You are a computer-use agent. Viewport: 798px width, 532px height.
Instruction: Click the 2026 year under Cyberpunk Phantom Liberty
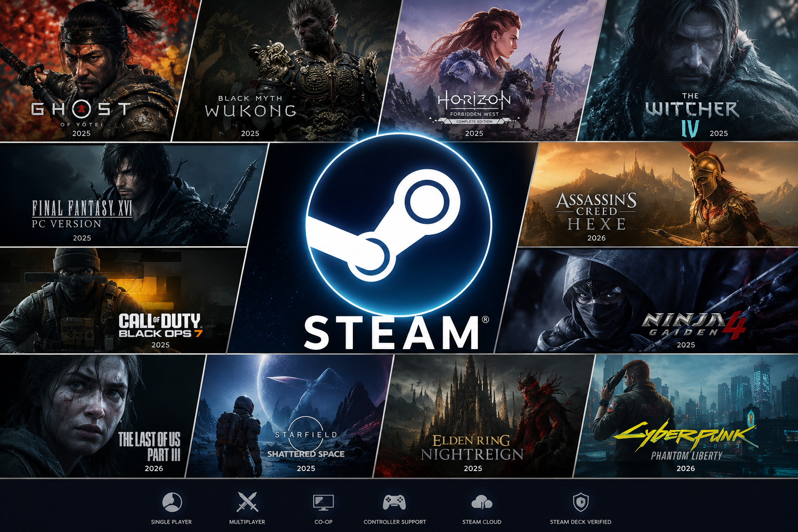click(686, 469)
